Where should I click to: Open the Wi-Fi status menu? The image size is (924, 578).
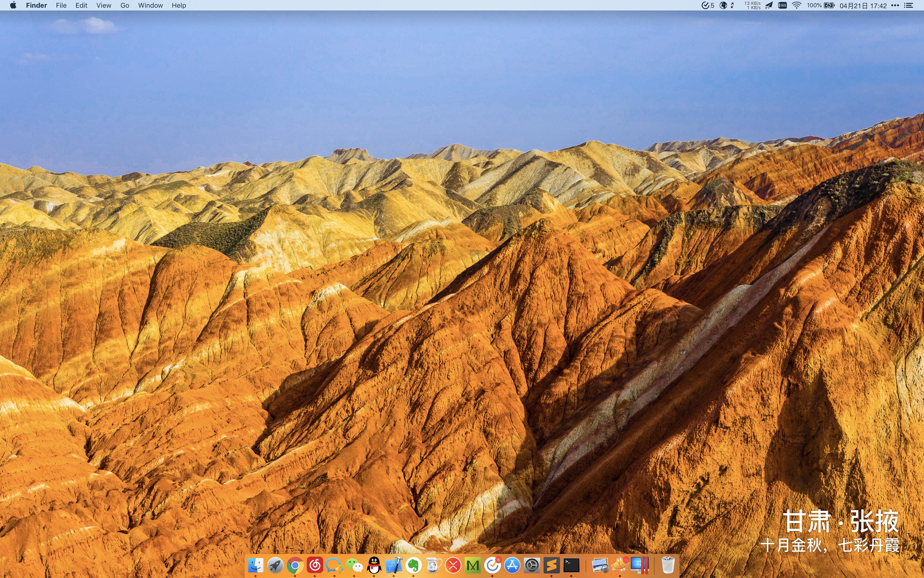coord(796,5)
